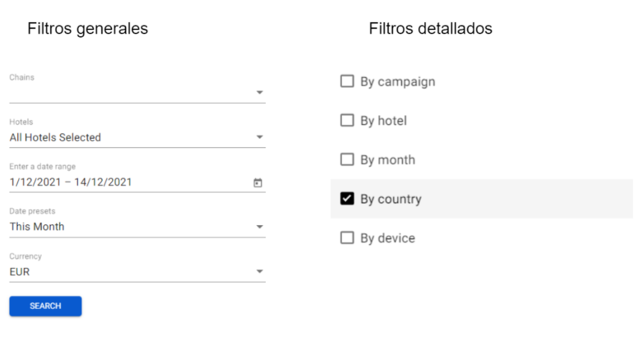
Task: Click the By campaign label text
Action: click(x=397, y=82)
